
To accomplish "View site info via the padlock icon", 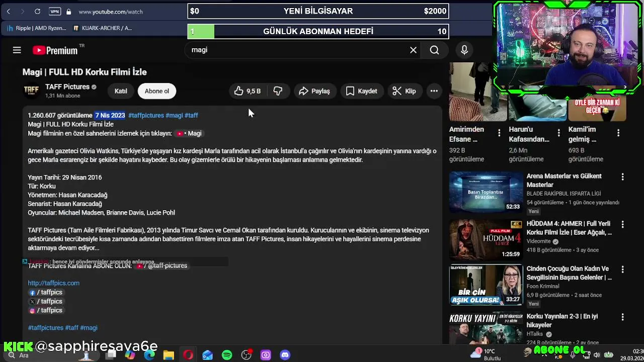I will tap(68, 11).
